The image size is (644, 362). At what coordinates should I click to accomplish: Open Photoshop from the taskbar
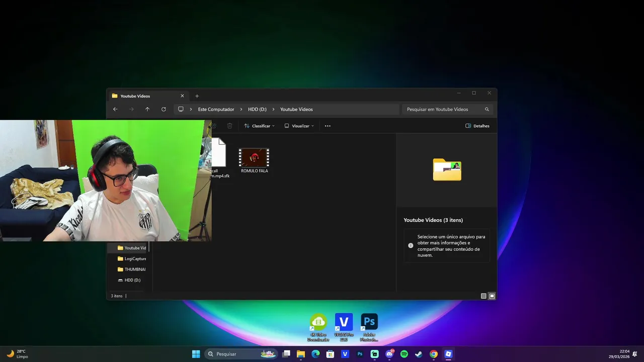360,354
